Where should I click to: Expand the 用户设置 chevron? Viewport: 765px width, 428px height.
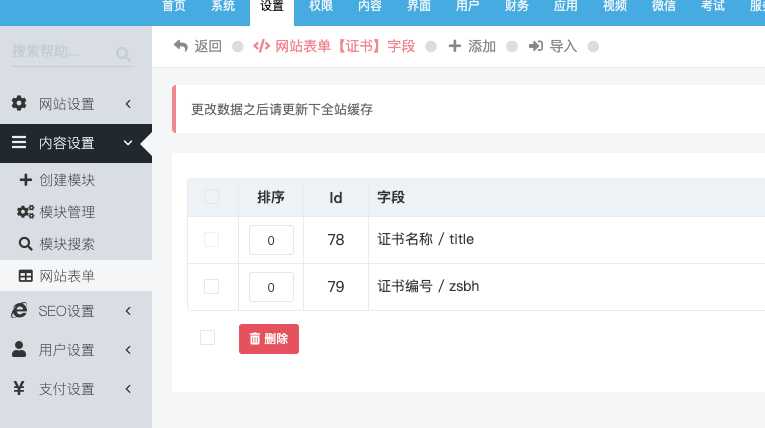pyautogui.click(x=128, y=350)
